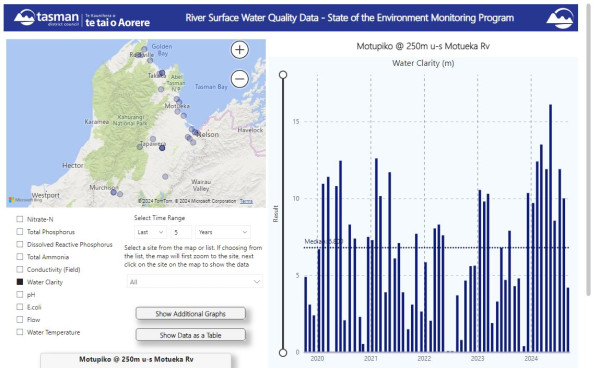Open the Terms link on the map

(246, 201)
